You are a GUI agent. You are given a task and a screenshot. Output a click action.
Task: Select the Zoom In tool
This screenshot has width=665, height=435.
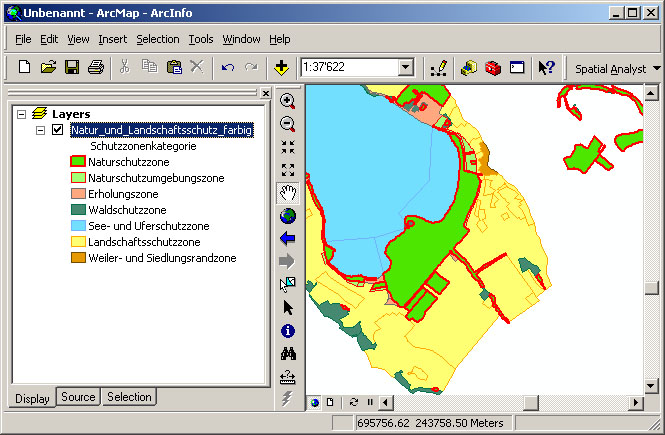tap(288, 101)
